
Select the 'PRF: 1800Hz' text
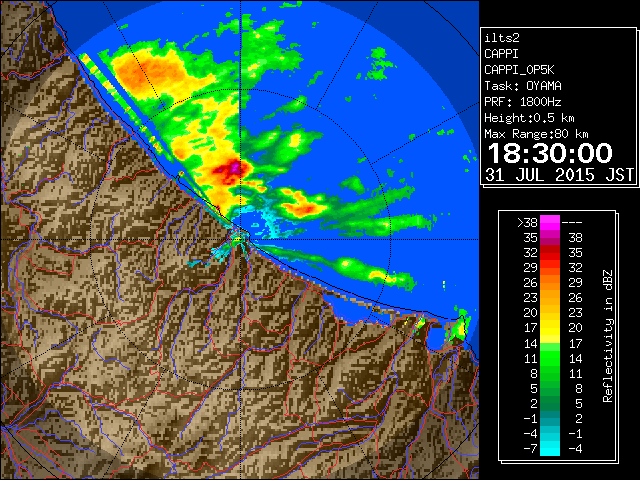(523, 102)
